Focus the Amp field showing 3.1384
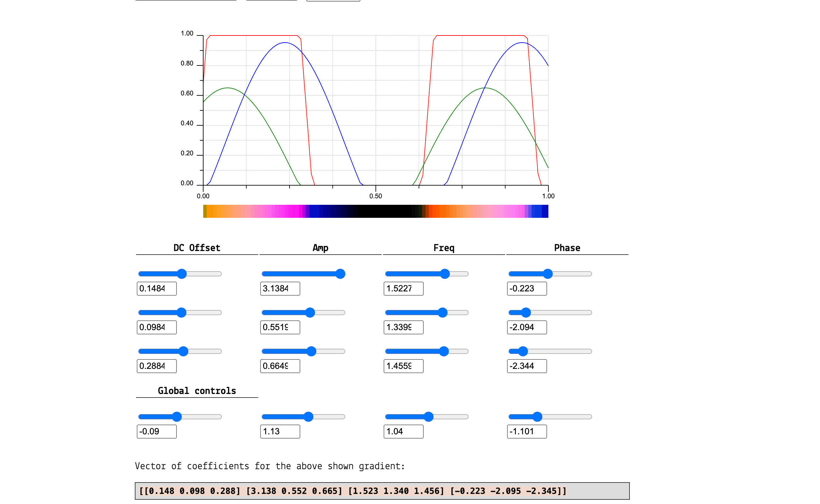The height and width of the screenshot is (504, 820). click(x=280, y=289)
